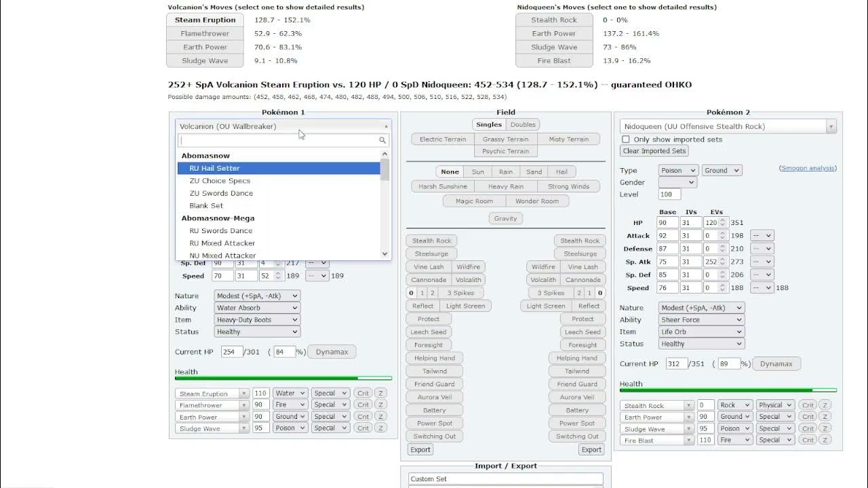Click Volcanion's Current HP input field

point(232,352)
